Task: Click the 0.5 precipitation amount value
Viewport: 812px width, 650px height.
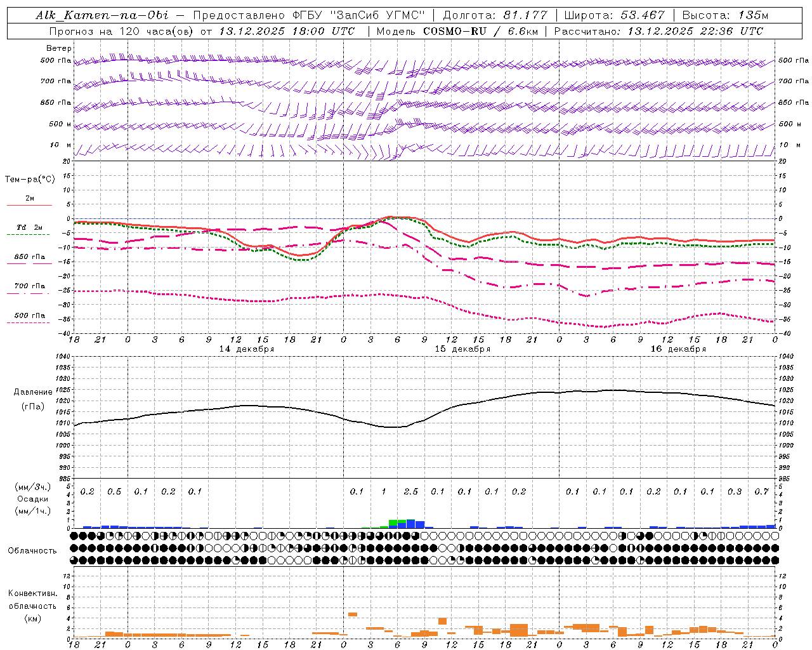Action: click(x=114, y=492)
